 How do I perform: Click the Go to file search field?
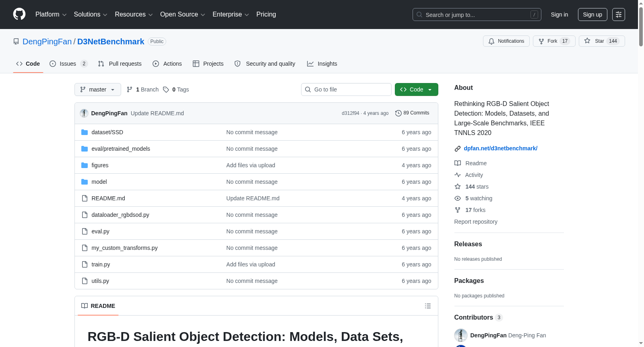point(346,89)
